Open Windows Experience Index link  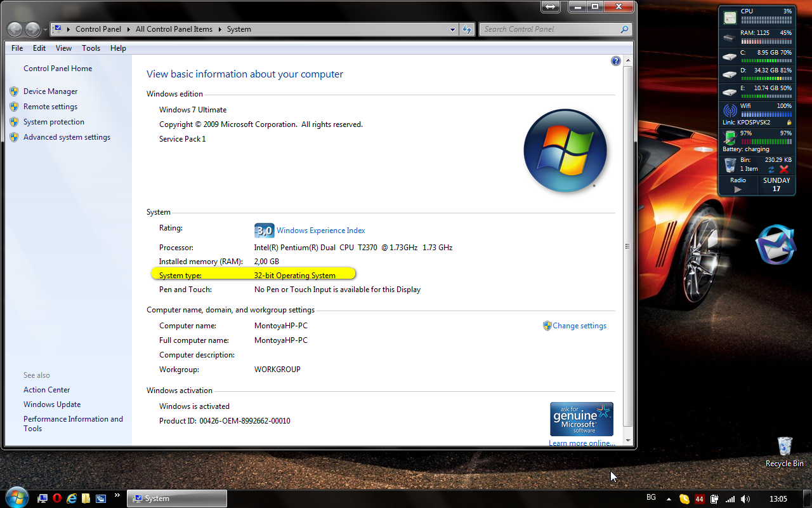point(321,231)
